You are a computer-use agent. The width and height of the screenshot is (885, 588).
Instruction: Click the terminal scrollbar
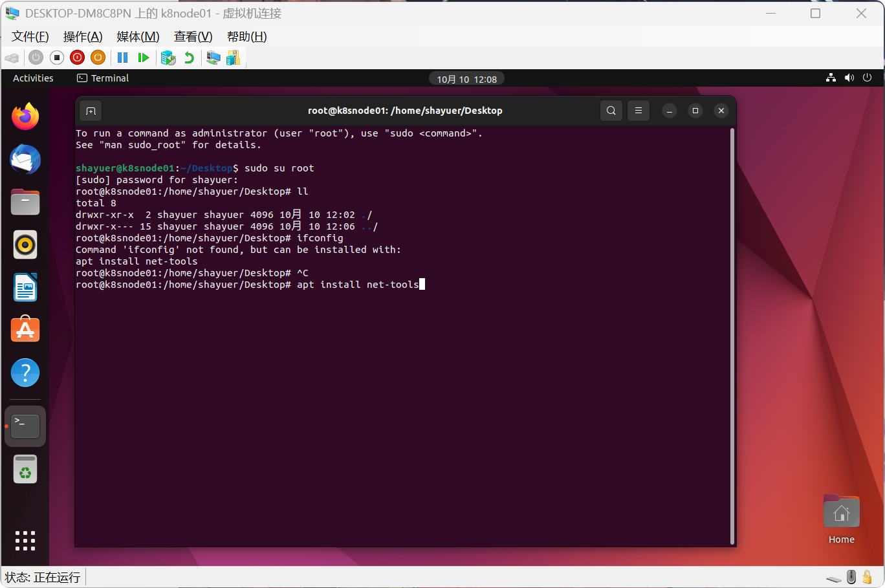click(732, 336)
